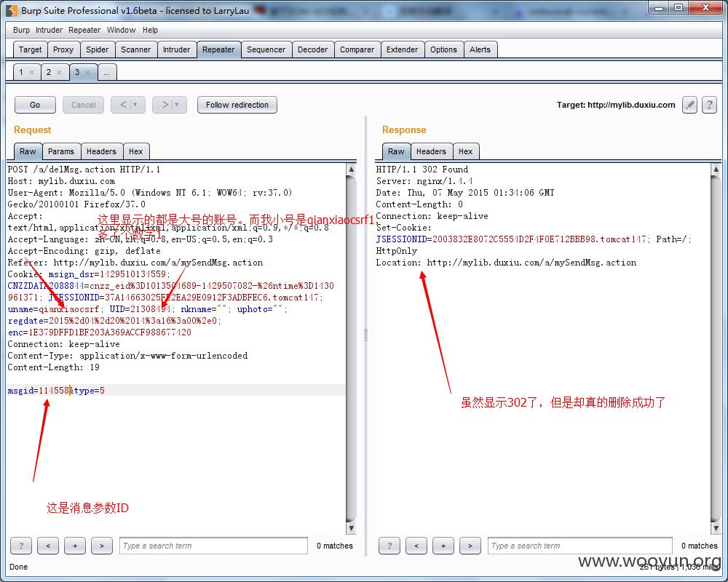Select request Hex view tab
Image resolution: width=728 pixels, height=582 pixels.
point(135,151)
